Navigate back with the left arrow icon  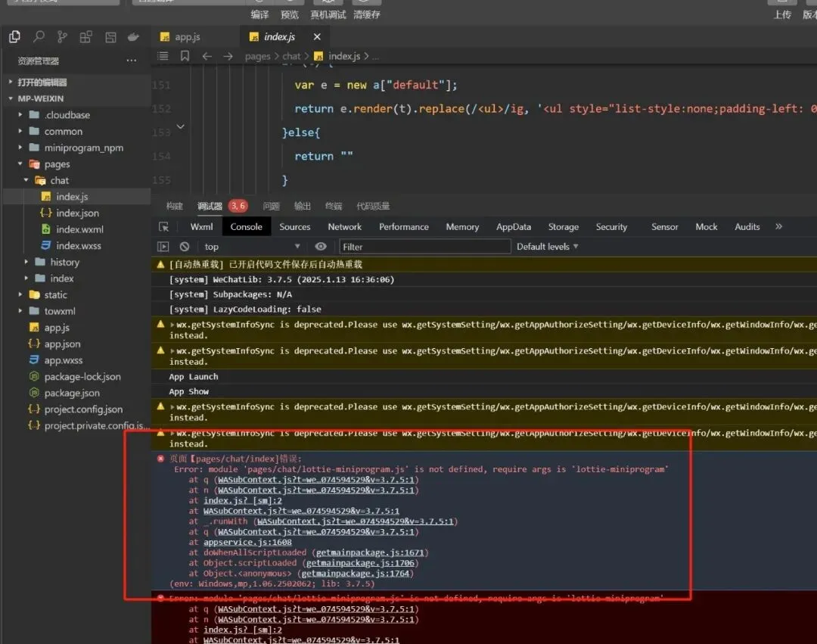[x=207, y=56]
